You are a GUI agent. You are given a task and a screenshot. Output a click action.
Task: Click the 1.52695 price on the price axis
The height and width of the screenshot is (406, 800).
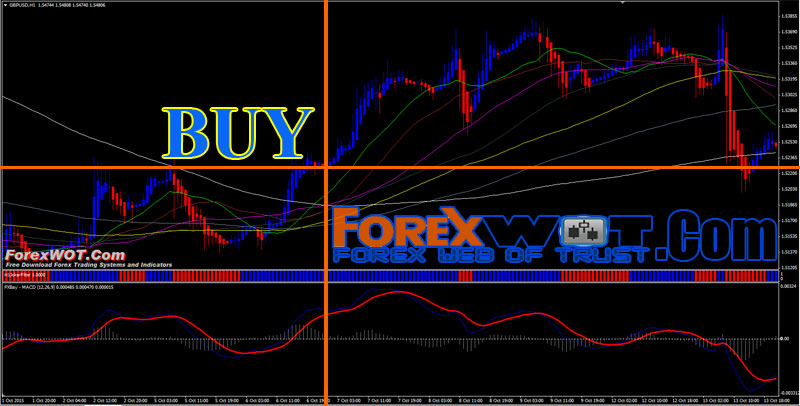[789, 126]
